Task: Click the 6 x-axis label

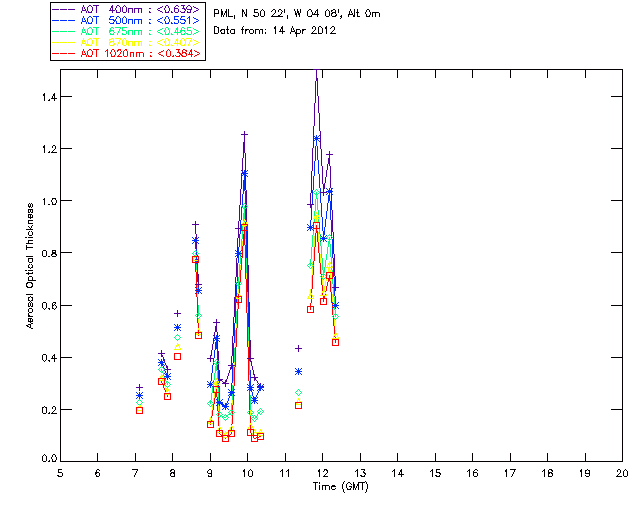Action: 98,473
